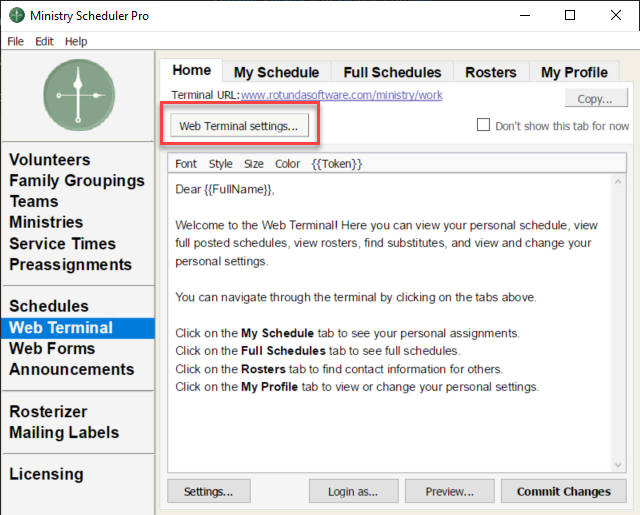
Task: Maximize the Ministry Scheduler Pro window
Action: 570,16
